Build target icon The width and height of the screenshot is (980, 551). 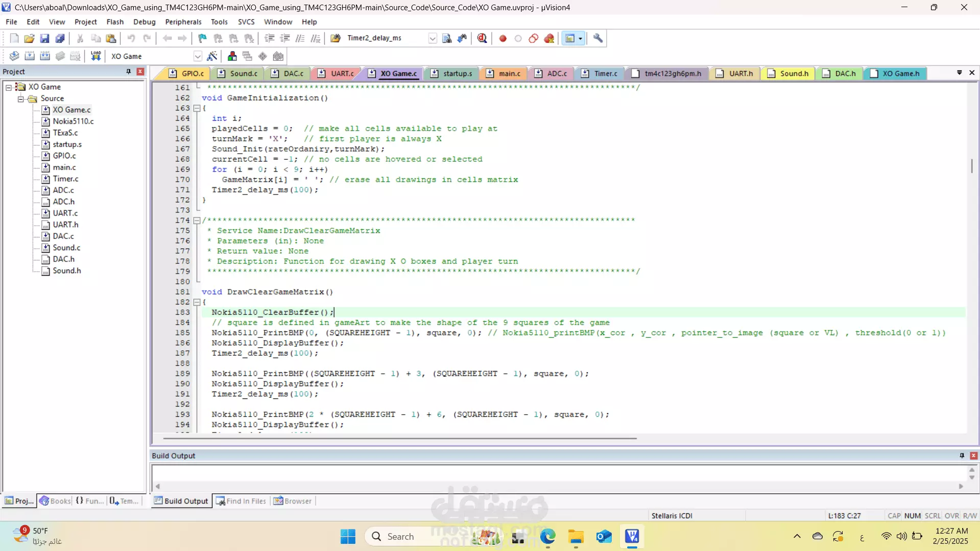tap(30, 56)
